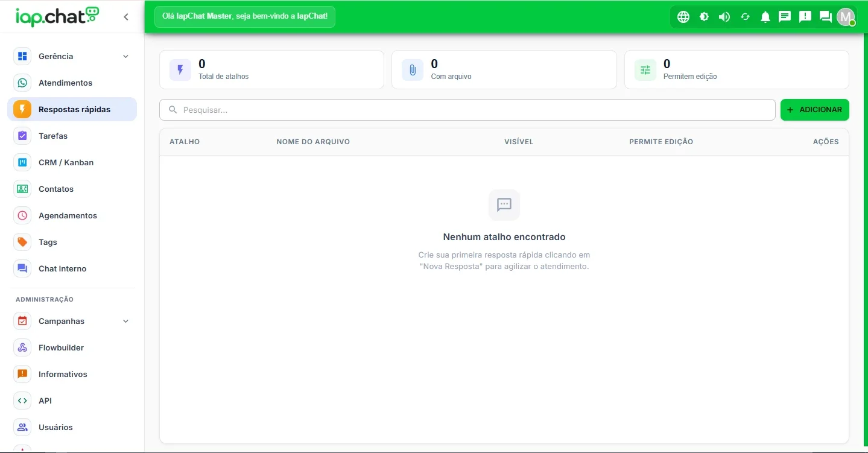The image size is (868, 453).
Task: Click the welcome message banner
Action: (x=245, y=16)
